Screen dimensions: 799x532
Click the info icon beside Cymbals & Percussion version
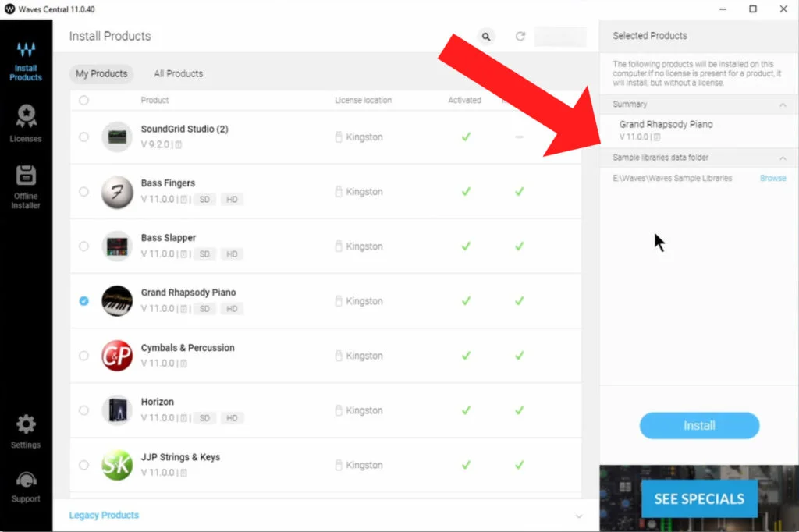pos(183,364)
